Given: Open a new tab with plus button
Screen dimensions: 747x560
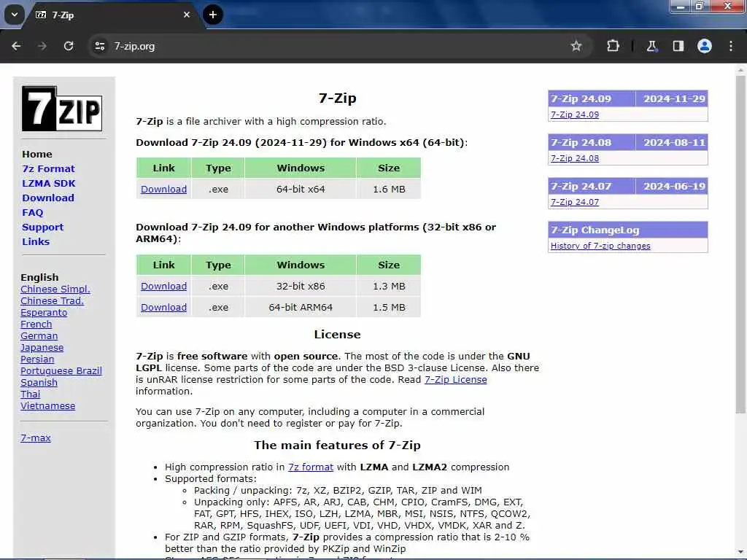Looking at the screenshot, I should 213,15.
